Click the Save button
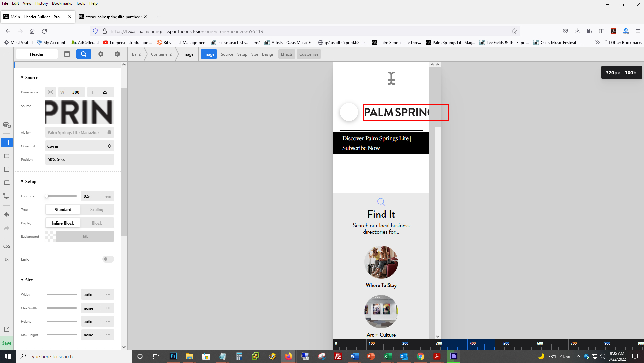This screenshot has width=644, height=363. point(7,343)
